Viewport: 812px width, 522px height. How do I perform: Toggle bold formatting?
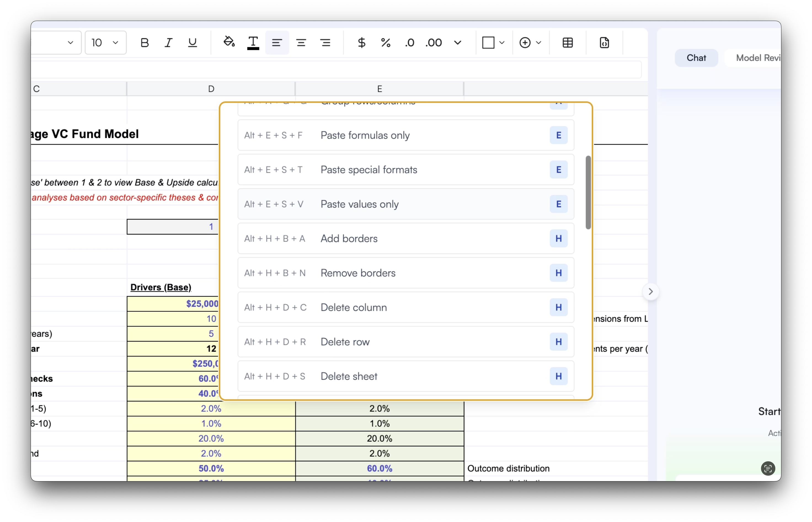(x=145, y=43)
